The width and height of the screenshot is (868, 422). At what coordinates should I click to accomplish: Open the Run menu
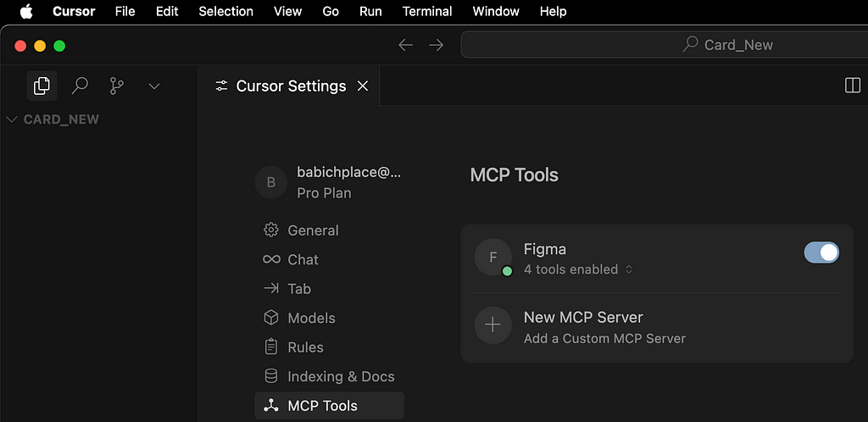click(x=370, y=12)
